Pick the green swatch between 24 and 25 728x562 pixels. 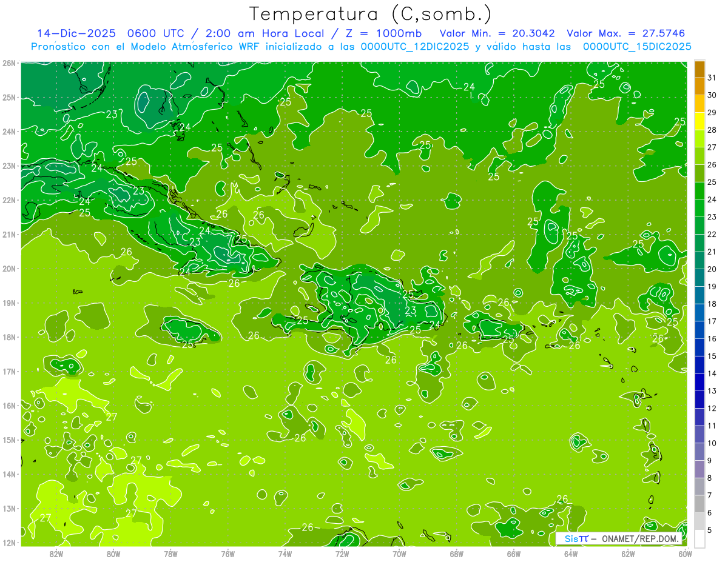[x=699, y=191]
